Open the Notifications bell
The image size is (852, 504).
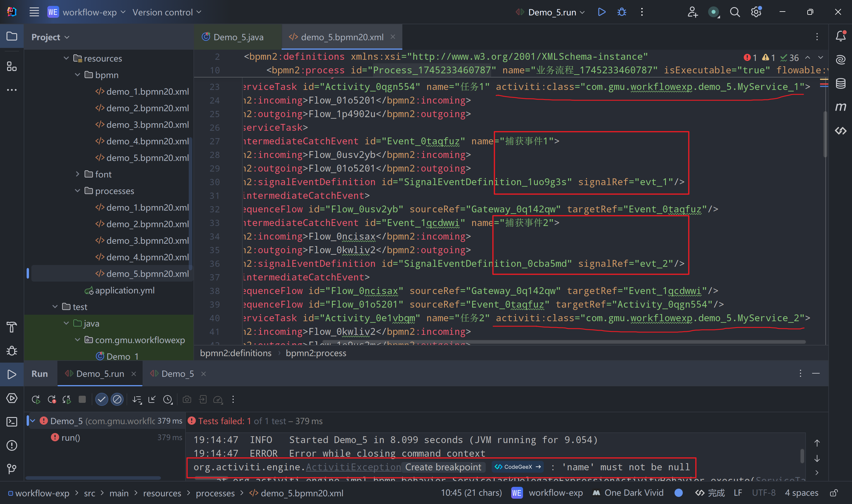point(840,36)
